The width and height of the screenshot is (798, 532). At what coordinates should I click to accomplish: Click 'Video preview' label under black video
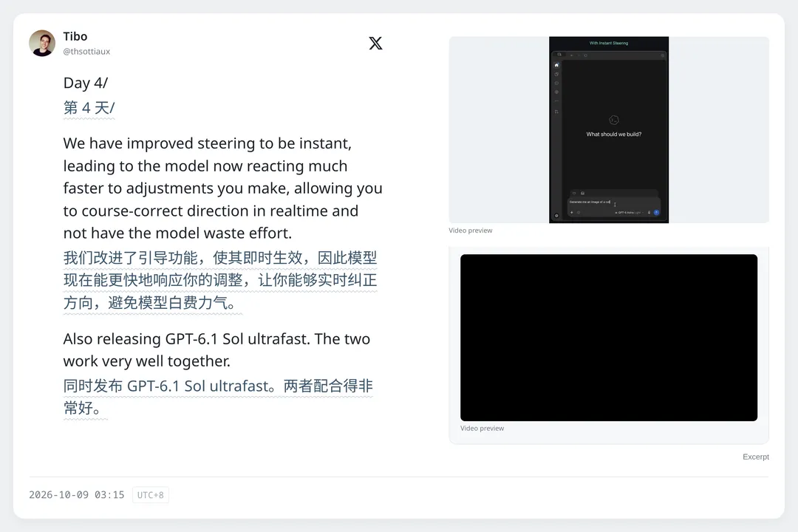tap(482, 428)
